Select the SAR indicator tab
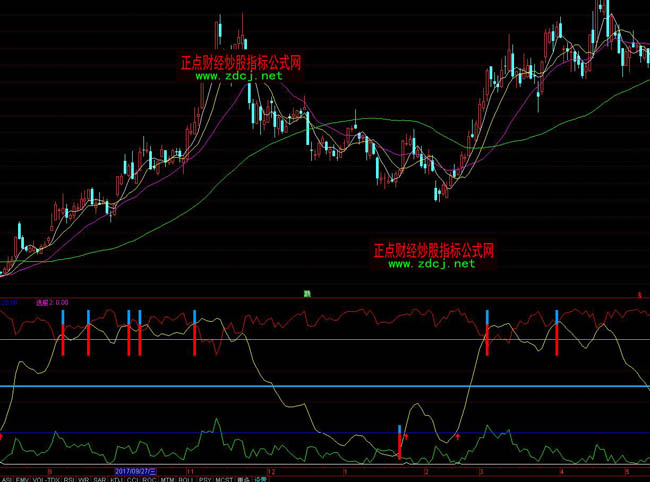Screen dimensions: 650x482 (x=100, y=478)
